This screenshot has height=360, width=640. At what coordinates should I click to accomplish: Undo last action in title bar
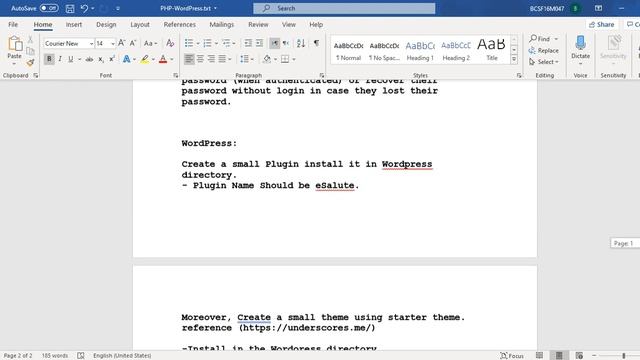point(84,8)
